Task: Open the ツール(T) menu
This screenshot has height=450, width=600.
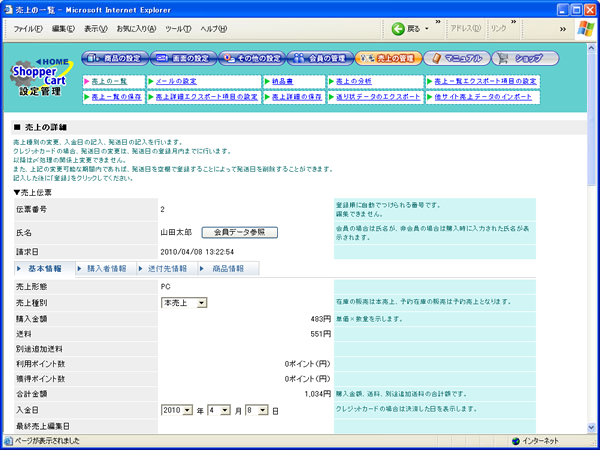Action: coord(178,29)
